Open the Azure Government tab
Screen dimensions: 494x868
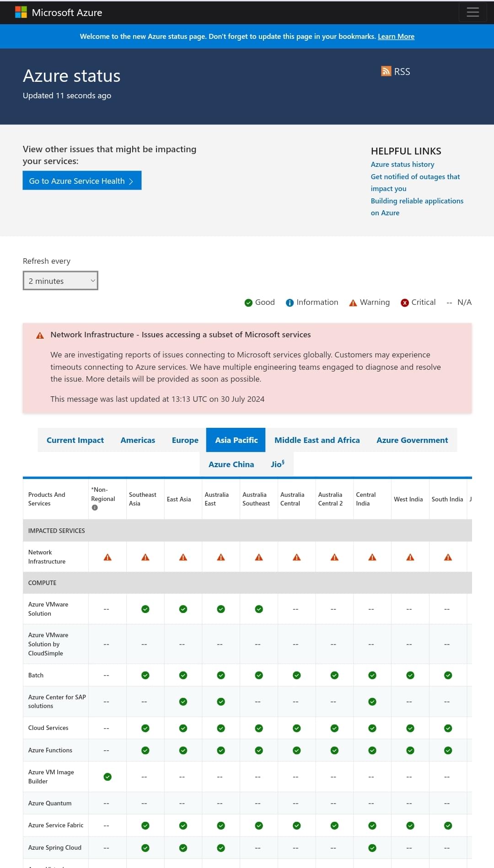tap(412, 440)
